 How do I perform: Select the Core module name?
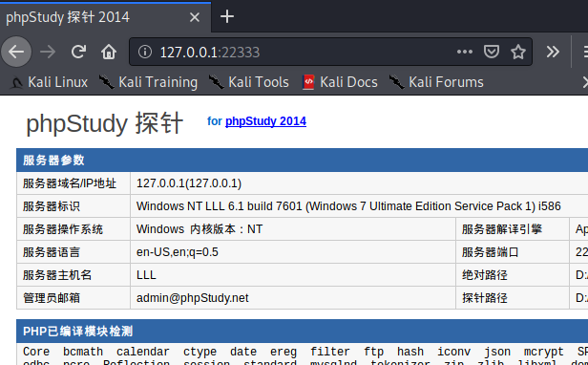pos(36,352)
